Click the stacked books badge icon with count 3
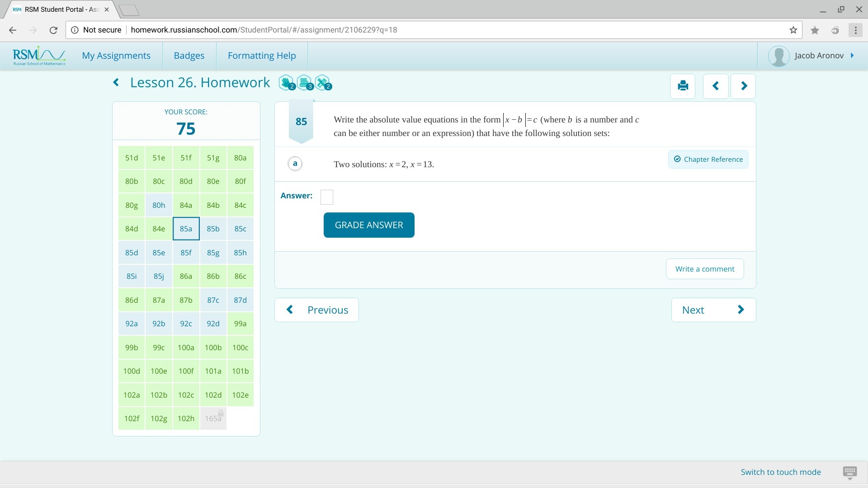868x488 pixels. point(304,83)
